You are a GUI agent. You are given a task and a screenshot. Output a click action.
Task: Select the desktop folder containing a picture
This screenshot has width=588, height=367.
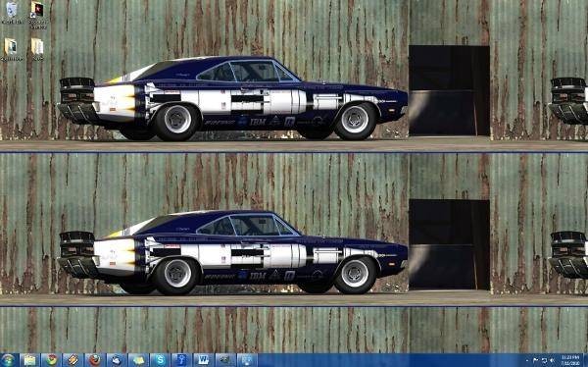point(11,50)
